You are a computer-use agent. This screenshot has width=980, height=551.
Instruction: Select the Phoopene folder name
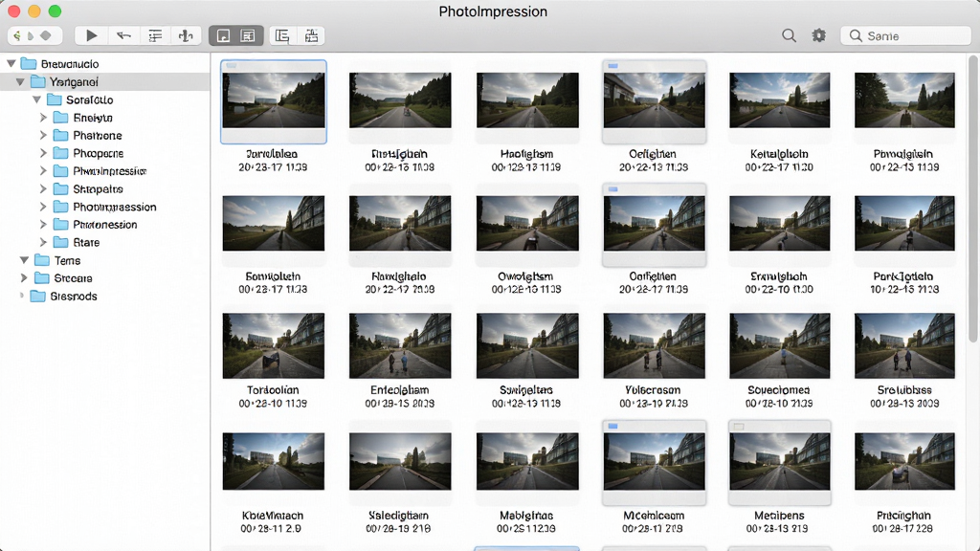(x=99, y=153)
